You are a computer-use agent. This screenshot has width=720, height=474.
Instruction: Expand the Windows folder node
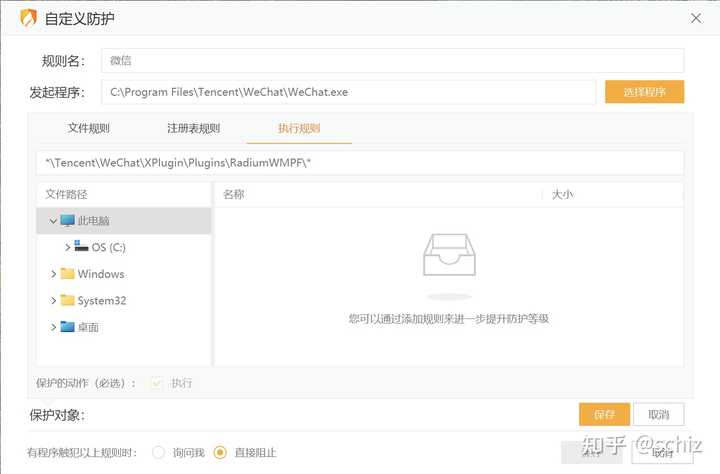[x=53, y=274]
